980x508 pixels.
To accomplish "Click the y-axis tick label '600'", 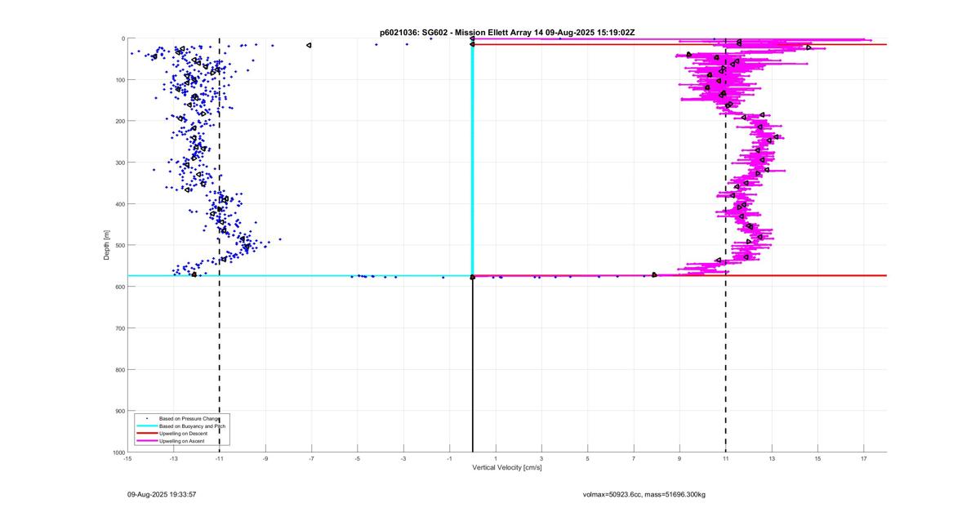I will 119,287.
